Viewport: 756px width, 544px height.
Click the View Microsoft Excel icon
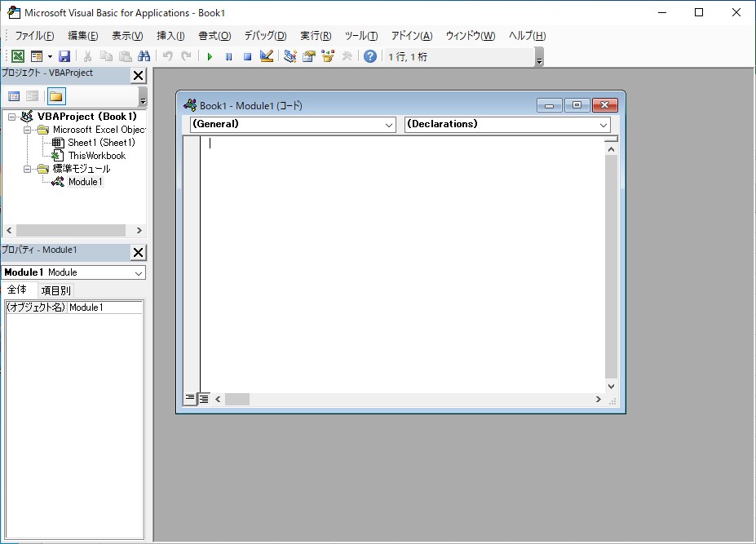coord(18,55)
